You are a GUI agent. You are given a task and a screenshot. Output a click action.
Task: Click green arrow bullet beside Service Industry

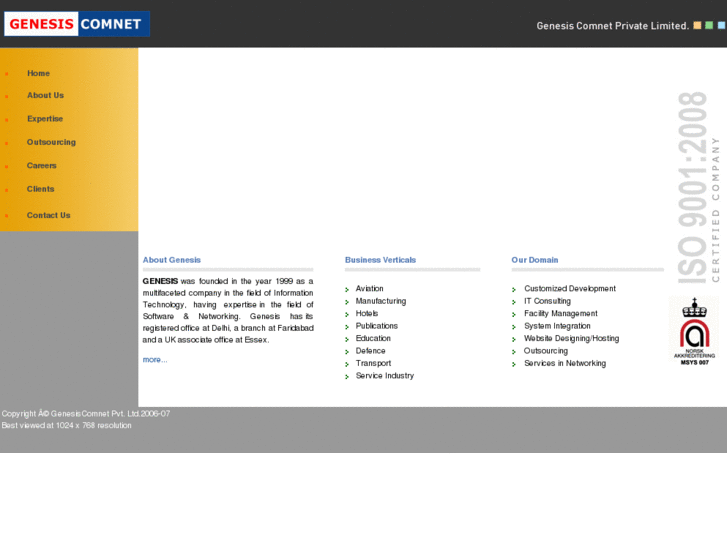[347, 377]
